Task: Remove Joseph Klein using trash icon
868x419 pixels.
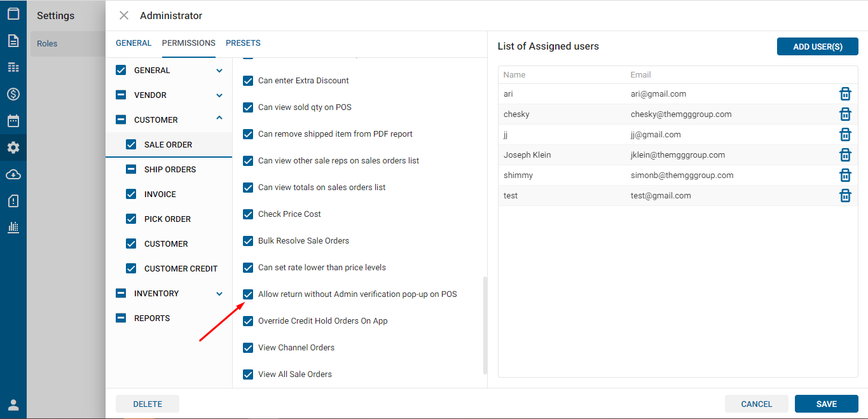Action: point(845,155)
